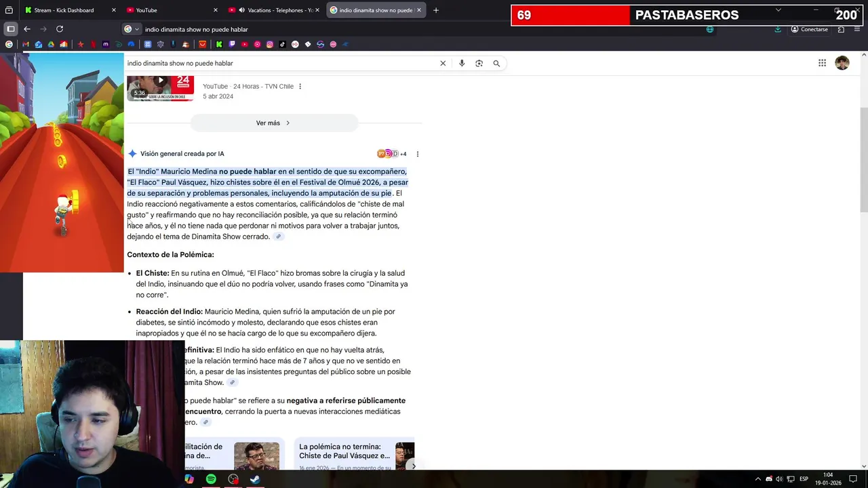Open browser downloads panel

778,29
